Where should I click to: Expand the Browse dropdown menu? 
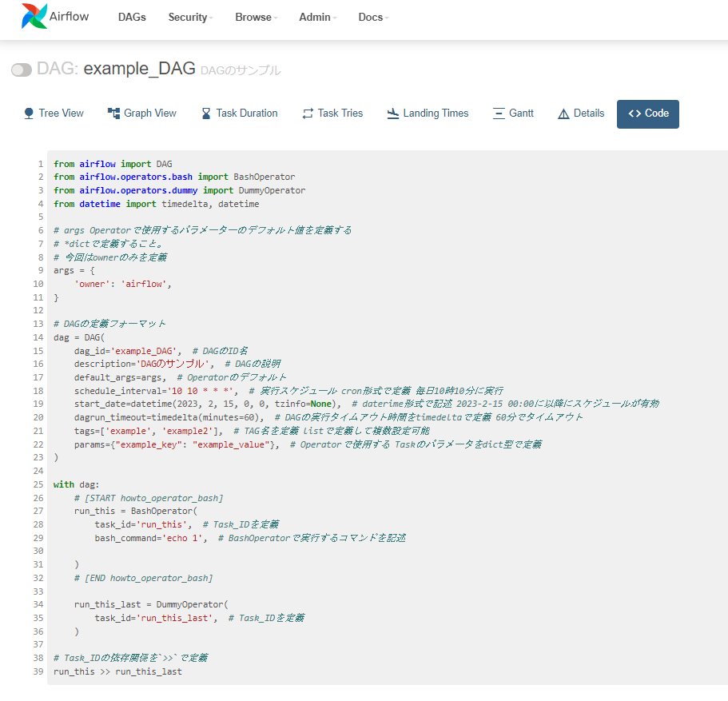tap(254, 17)
